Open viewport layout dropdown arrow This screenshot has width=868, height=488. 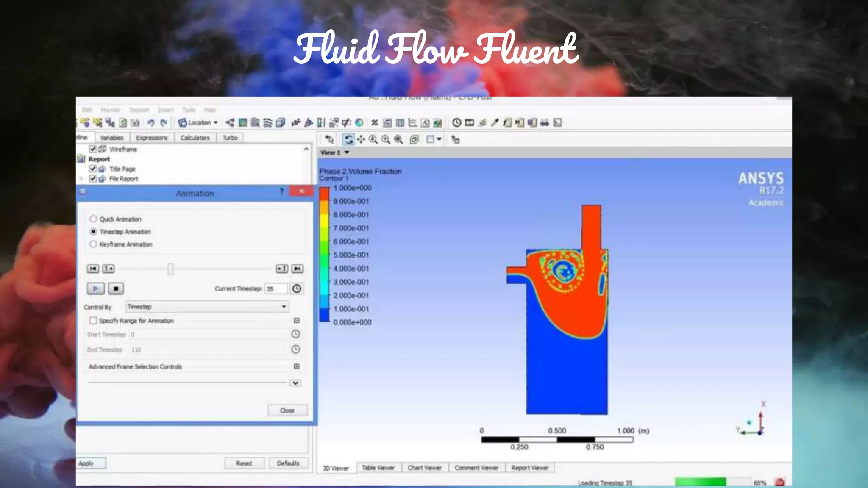click(440, 139)
